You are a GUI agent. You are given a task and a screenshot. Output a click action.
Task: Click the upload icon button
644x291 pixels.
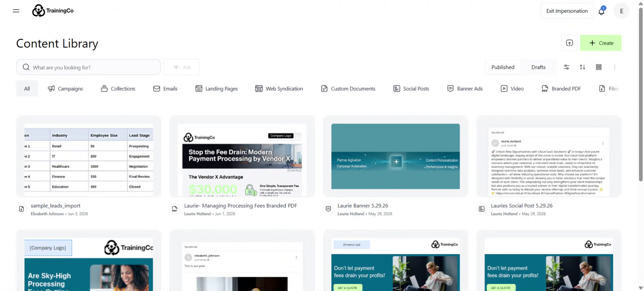coord(570,43)
